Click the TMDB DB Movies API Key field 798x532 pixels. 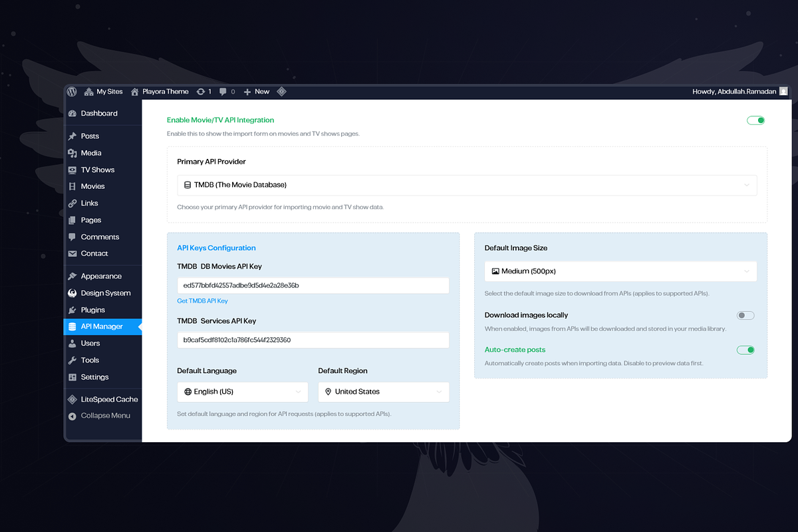pyautogui.click(x=313, y=286)
